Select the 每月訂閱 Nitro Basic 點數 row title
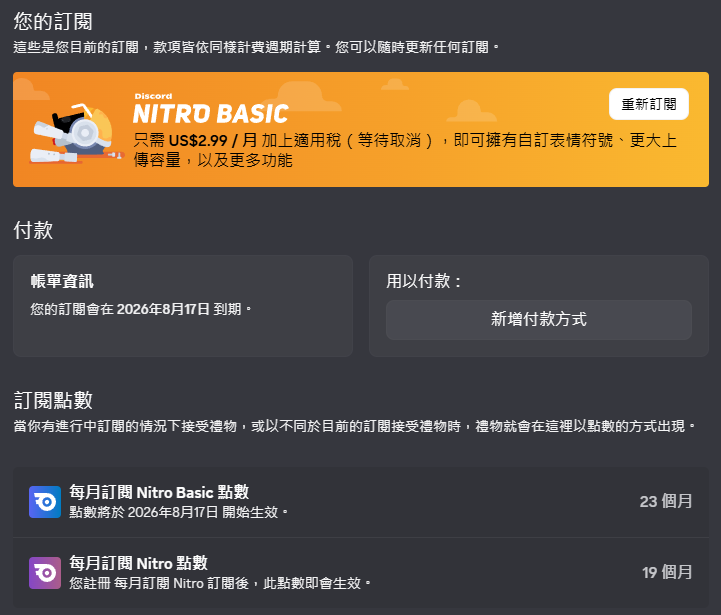Screen dimensions: 721x615 pyautogui.click(x=159, y=492)
